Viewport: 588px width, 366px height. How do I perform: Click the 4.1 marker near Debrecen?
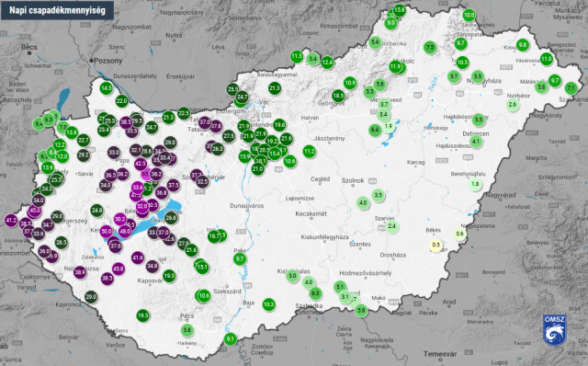476,142
